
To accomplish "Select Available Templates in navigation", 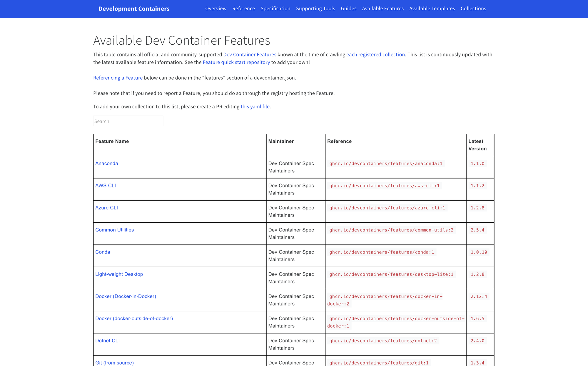I will point(432,9).
